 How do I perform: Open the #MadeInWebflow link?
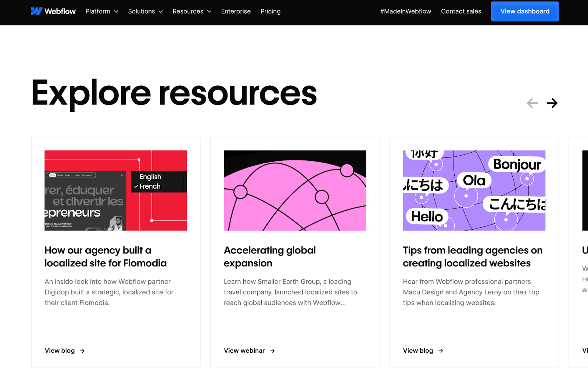(405, 11)
